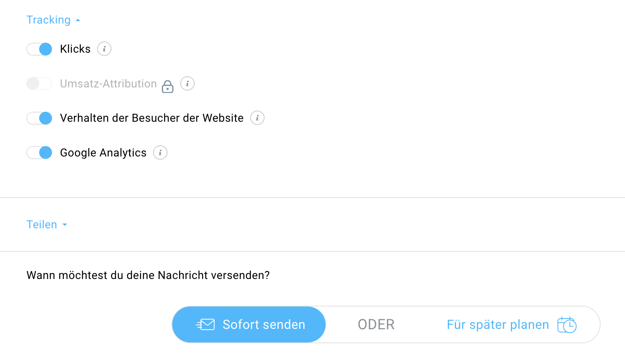Click the Umsatz-Attribution label

point(108,84)
